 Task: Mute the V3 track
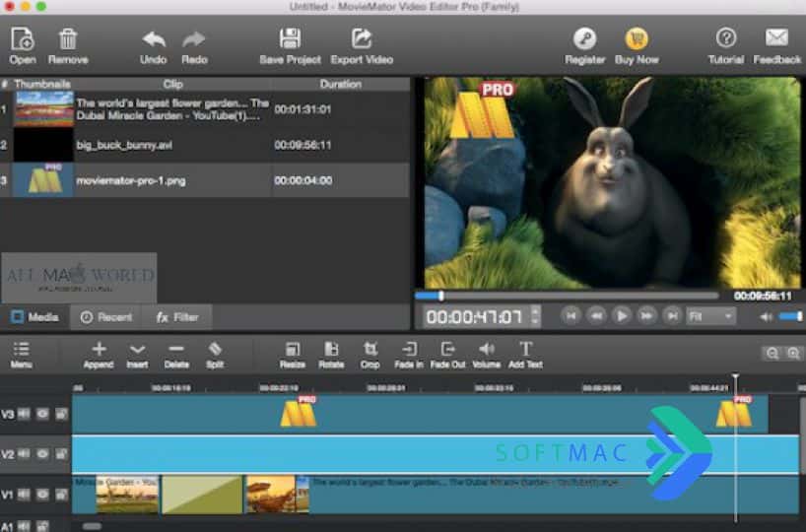[24, 414]
